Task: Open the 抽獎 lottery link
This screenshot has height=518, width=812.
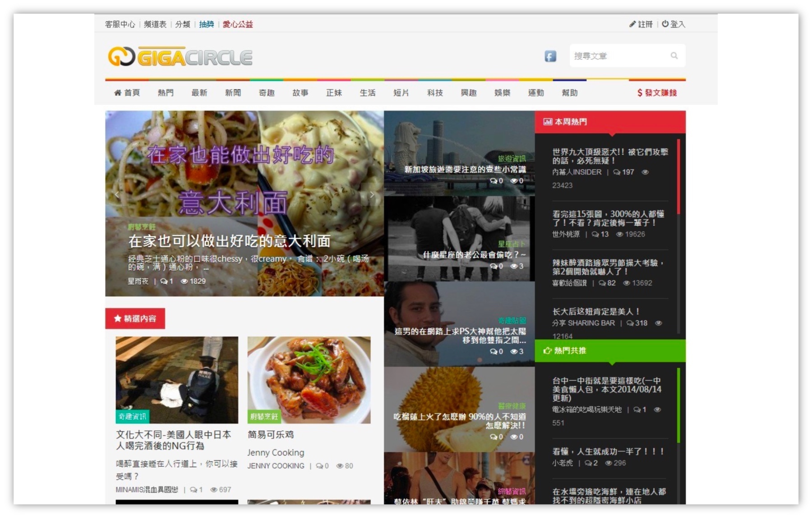Action: tap(207, 24)
